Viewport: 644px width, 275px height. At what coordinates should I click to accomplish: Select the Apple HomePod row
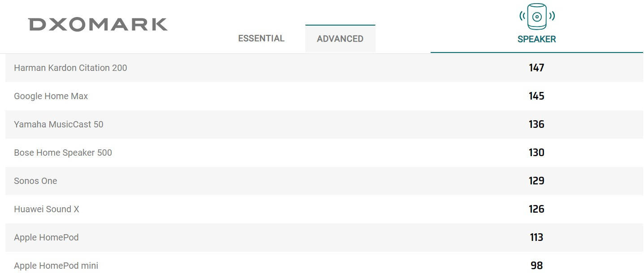[324, 237]
